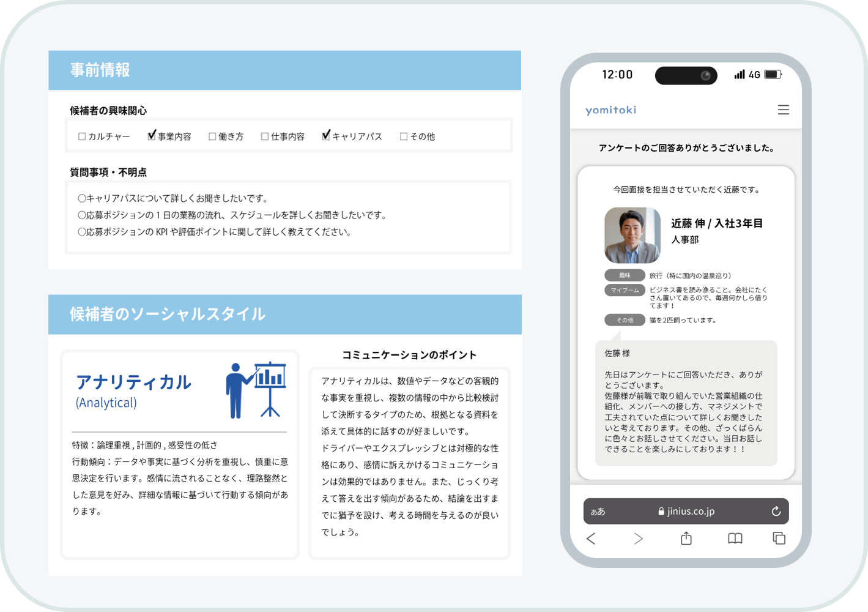The width and height of the screenshot is (868, 612).
Task: Select the その他 checkbox
Action: pyautogui.click(x=404, y=136)
